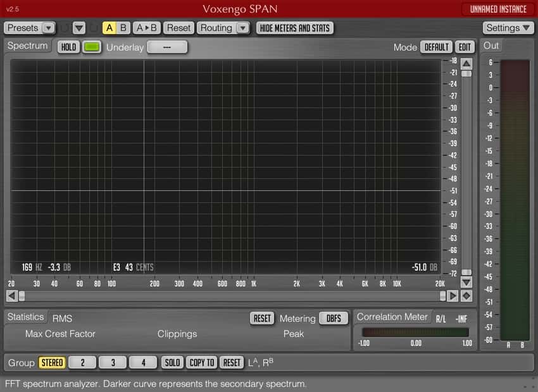Click the Unnamed Instance name field
Screen dimensions: 538x392
[498, 9]
